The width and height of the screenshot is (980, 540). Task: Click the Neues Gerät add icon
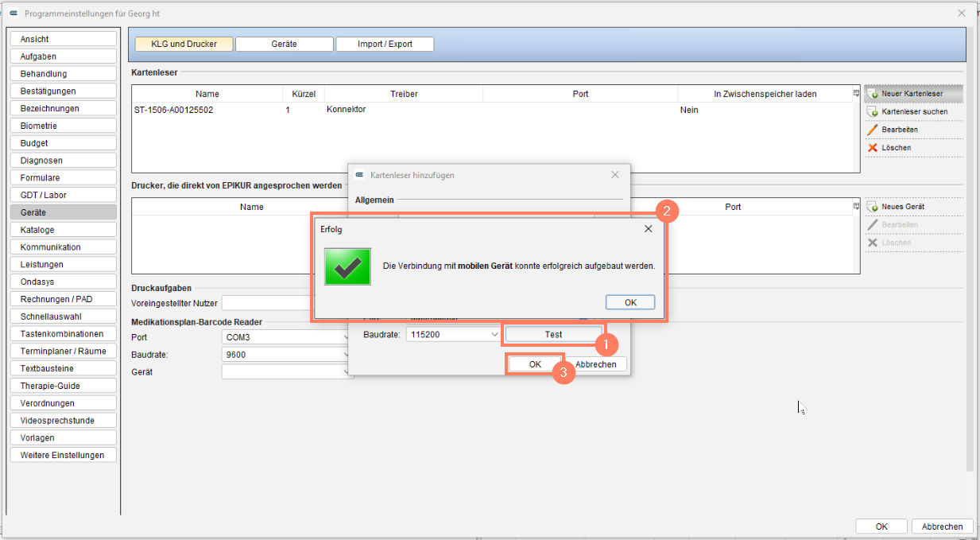[x=873, y=207]
